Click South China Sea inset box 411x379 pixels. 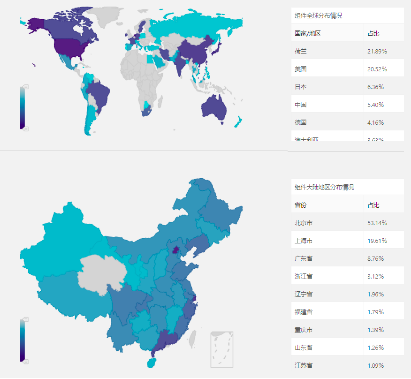(222, 349)
